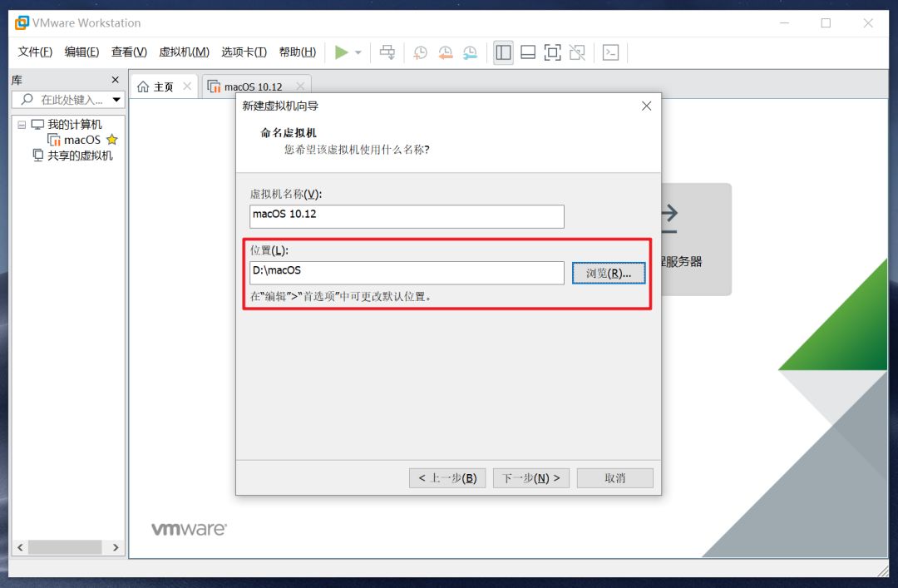Toggle the library sidebar view icon
The height and width of the screenshot is (588, 898).
click(503, 52)
